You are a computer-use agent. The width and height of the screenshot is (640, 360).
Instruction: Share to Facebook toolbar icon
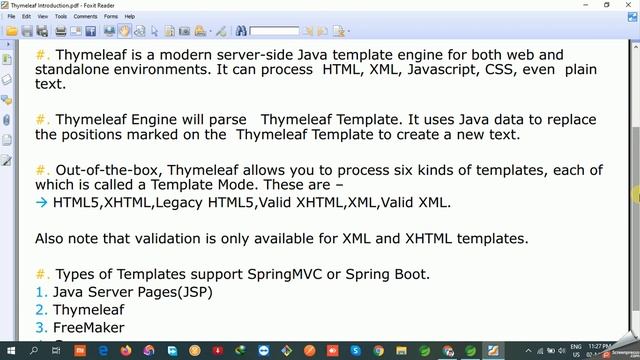click(x=91, y=31)
